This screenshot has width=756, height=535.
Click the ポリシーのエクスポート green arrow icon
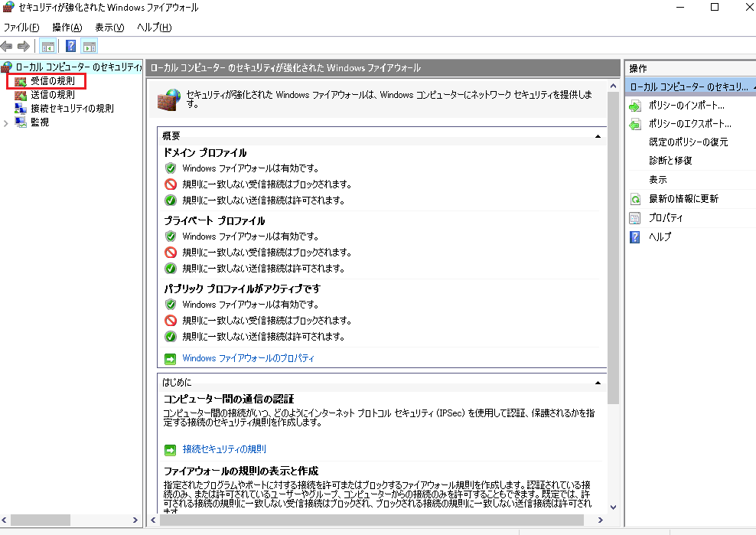click(x=635, y=124)
